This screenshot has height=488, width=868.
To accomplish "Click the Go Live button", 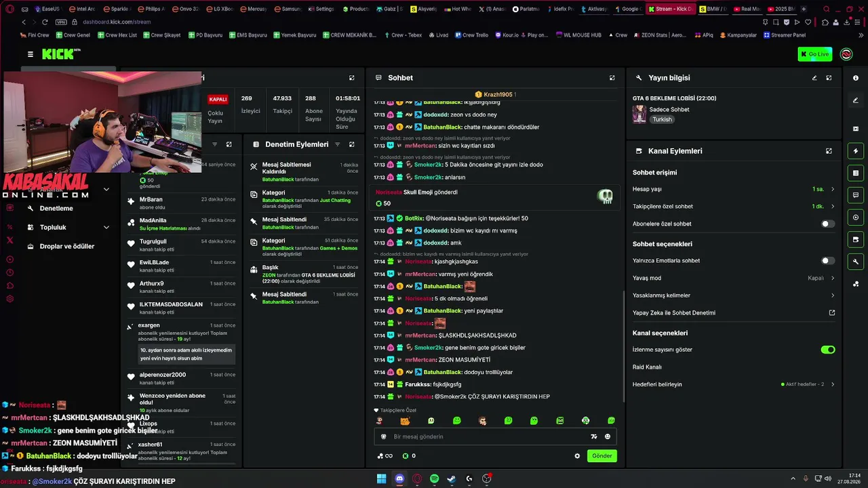I will [x=815, y=54].
